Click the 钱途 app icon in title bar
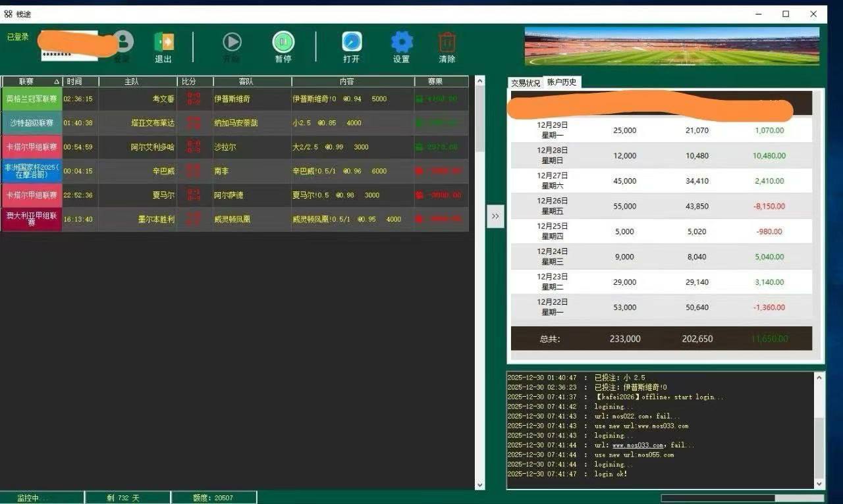This screenshot has height=504, width=843. click(8, 14)
